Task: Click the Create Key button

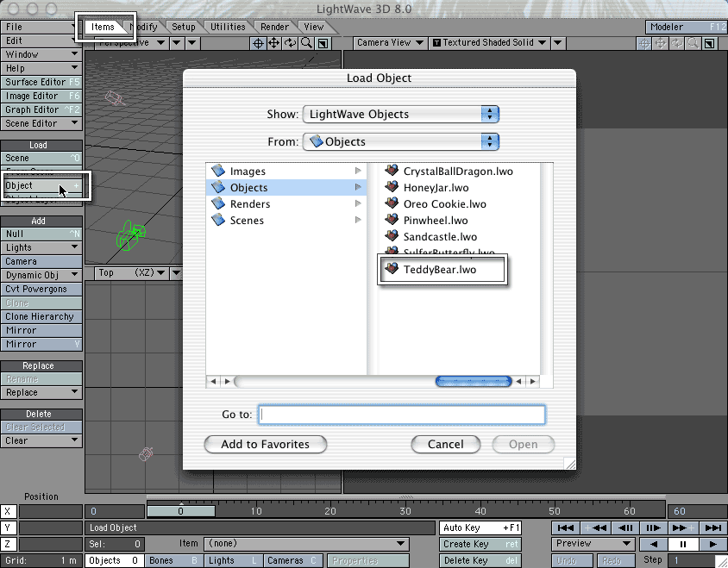Action: pyautogui.click(x=480, y=544)
